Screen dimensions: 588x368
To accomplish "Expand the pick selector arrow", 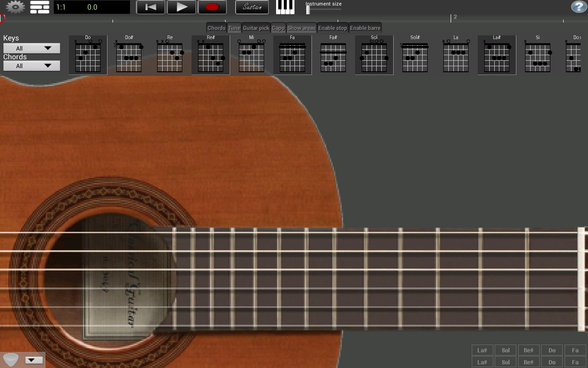I will tap(34, 360).
